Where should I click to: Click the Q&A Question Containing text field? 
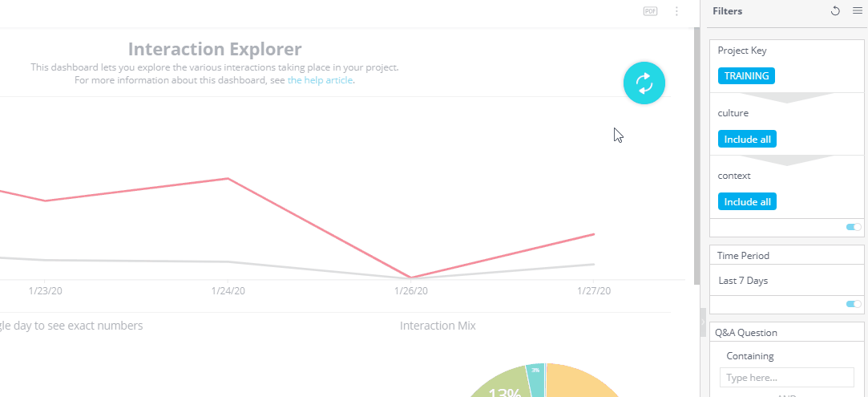click(x=786, y=378)
